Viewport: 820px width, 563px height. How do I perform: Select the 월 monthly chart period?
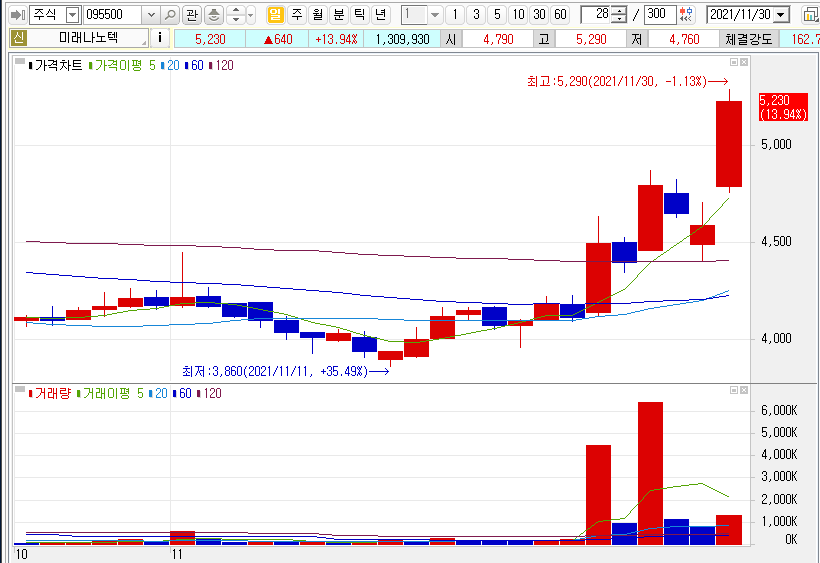[318, 15]
